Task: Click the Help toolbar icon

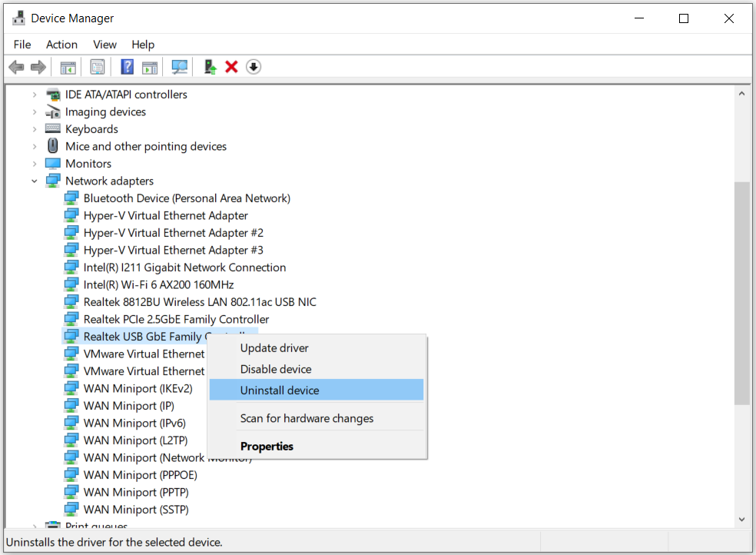Action: pyautogui.click(x=128, y=67)
